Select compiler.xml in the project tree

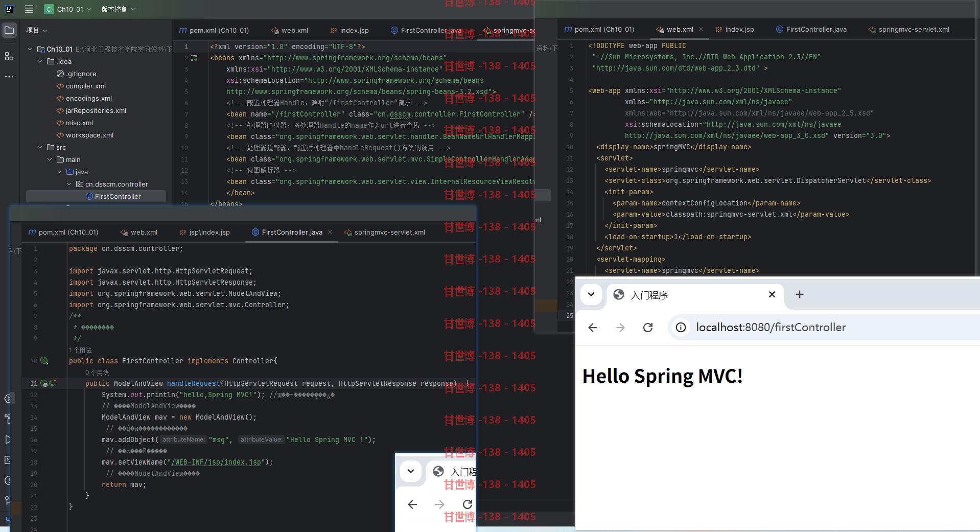81,86
